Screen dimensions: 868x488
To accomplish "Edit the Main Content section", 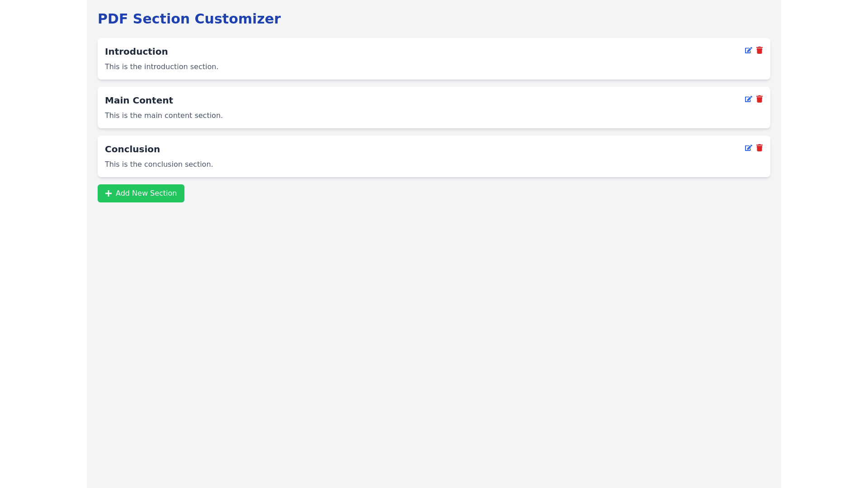I will (748, 99).
